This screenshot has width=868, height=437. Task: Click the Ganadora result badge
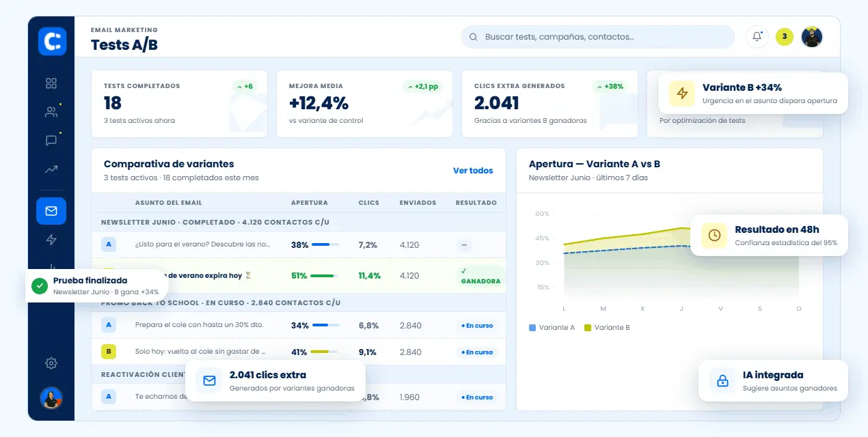click(x=480, y=276)
